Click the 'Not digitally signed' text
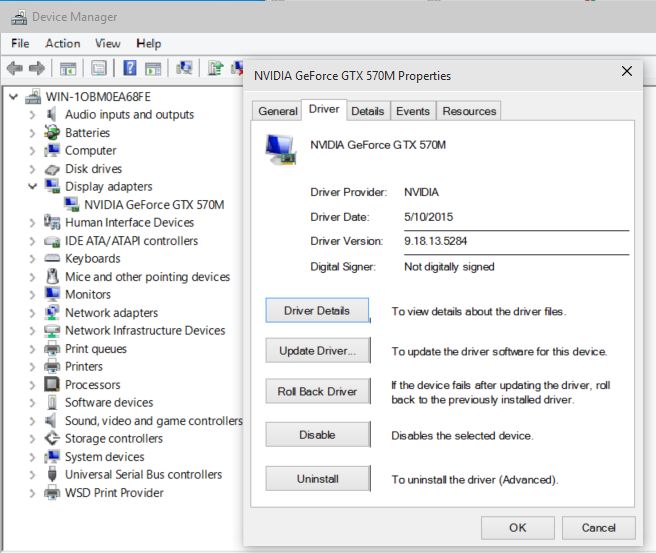This screenshot has height=553, width=656. (449, 267)
